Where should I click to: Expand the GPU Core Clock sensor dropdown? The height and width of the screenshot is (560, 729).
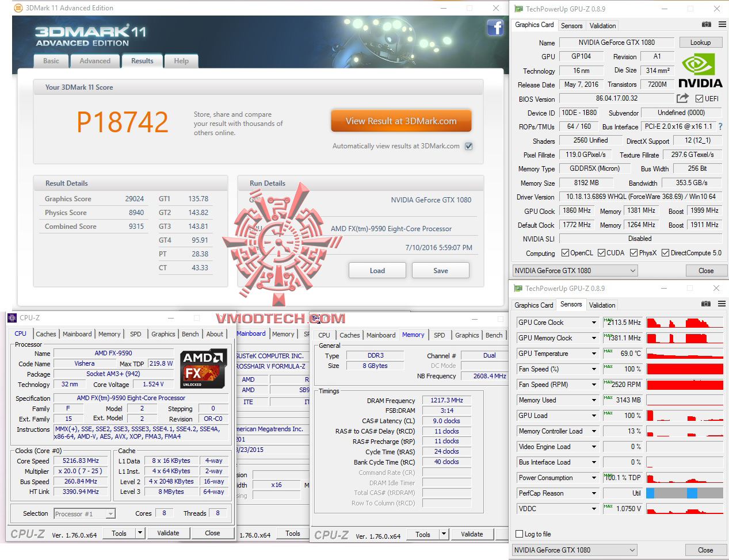click(x=594, y=323)
